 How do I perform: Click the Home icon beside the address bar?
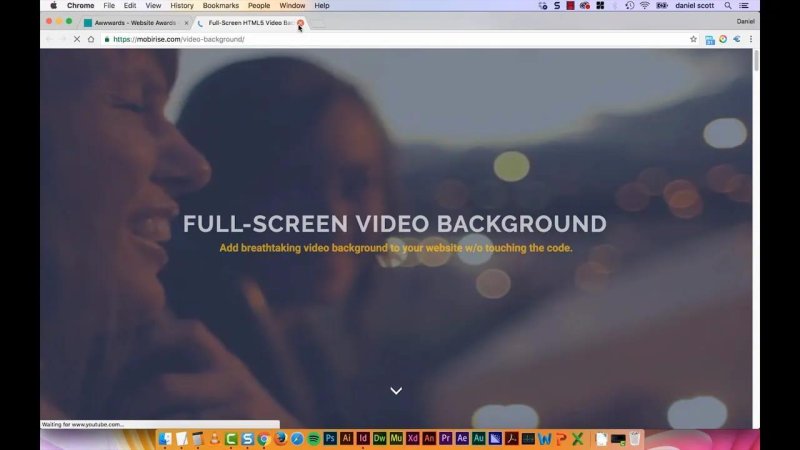[x=91, y=39]
